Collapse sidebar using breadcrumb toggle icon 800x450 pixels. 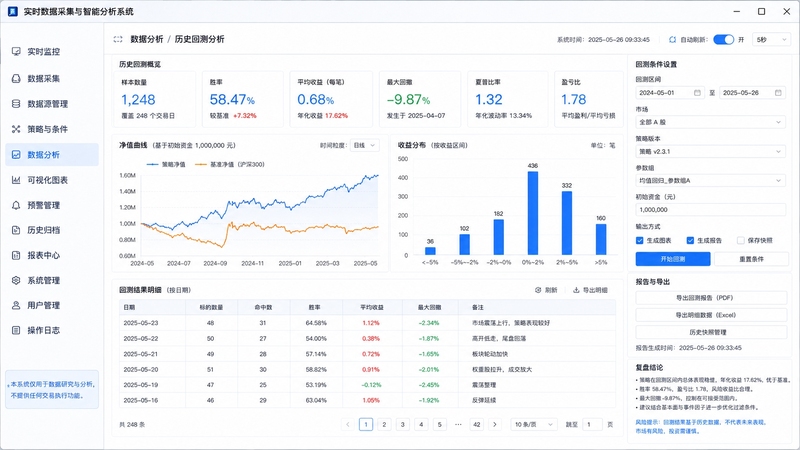(118, 39)
